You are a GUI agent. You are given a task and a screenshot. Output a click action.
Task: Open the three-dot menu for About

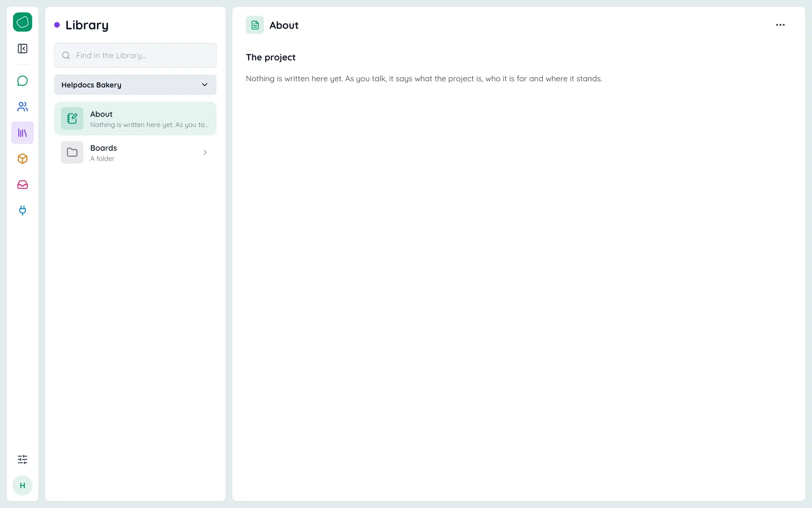780,25
